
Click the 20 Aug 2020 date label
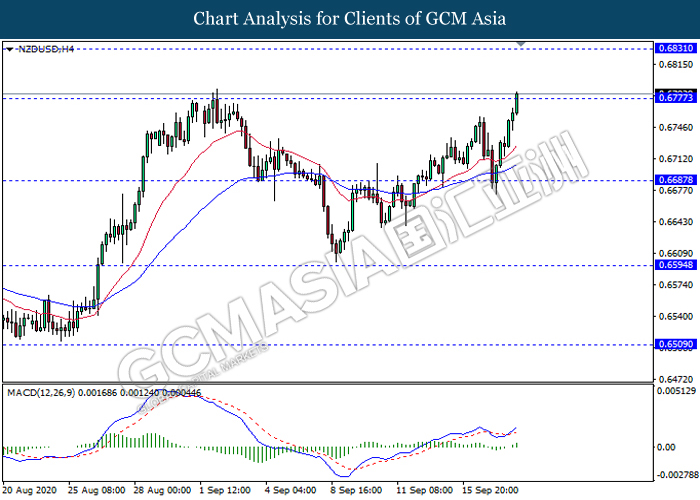(x=30, y=490)
